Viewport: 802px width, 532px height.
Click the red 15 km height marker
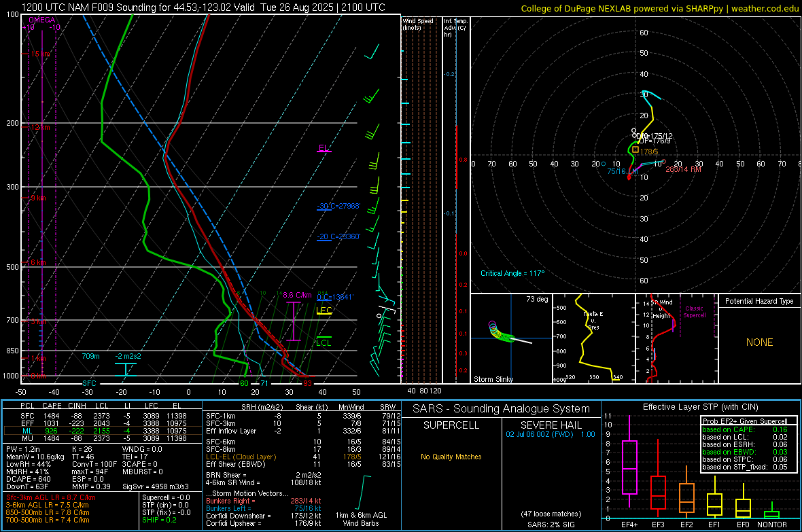point(40,54)
